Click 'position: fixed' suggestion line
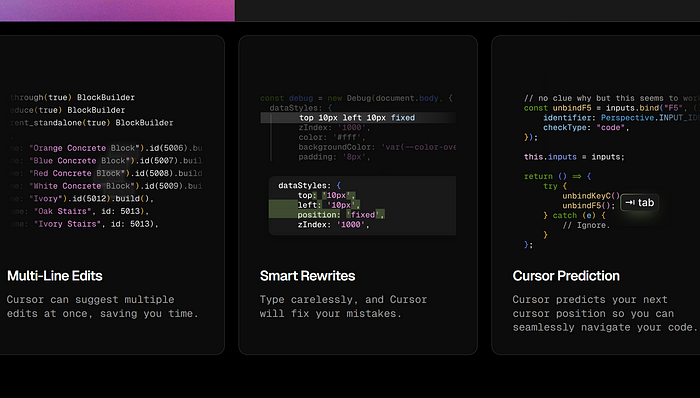Screen dimensions: 700x398 [341, 215]
